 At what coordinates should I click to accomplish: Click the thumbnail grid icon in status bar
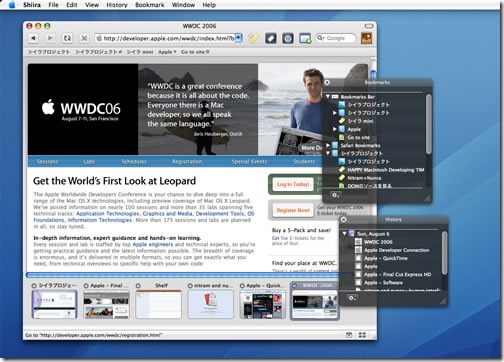362,335
